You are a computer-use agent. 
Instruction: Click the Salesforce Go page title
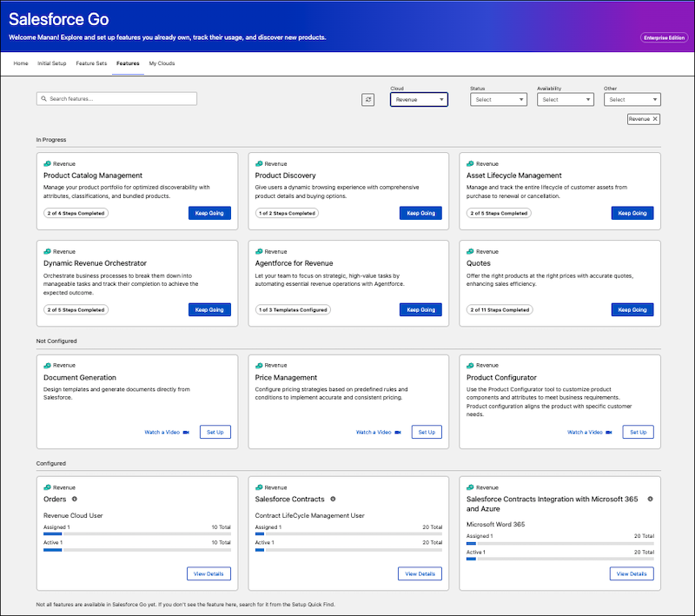point(59,19)
